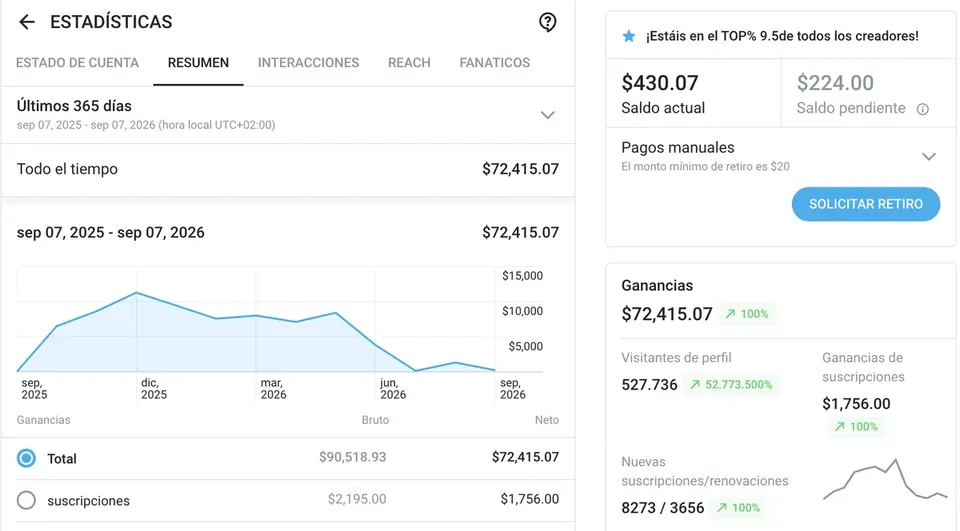The height and width of the screenshot is (531, 960).
Task: Click the $224.00 Saldo pendiente amount
Action: (x=835, y=83)
